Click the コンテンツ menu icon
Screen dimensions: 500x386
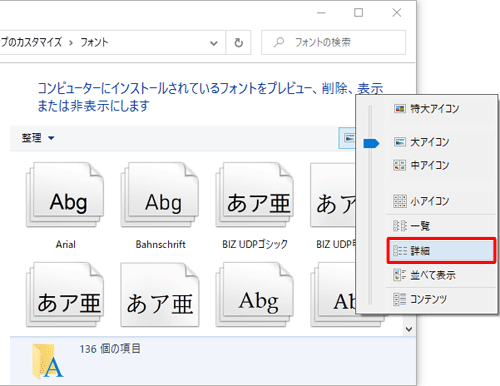(x=400, y=299)
